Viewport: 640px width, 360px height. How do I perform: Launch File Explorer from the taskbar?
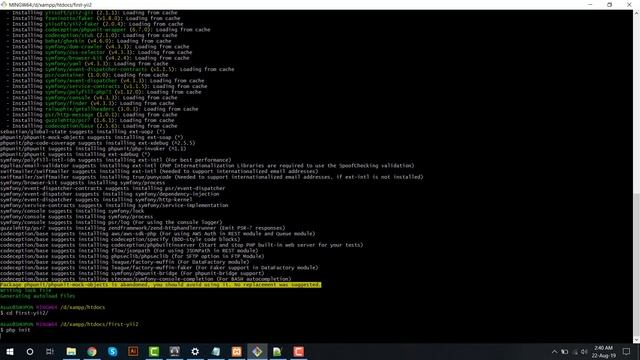click(x=71, y=351)
